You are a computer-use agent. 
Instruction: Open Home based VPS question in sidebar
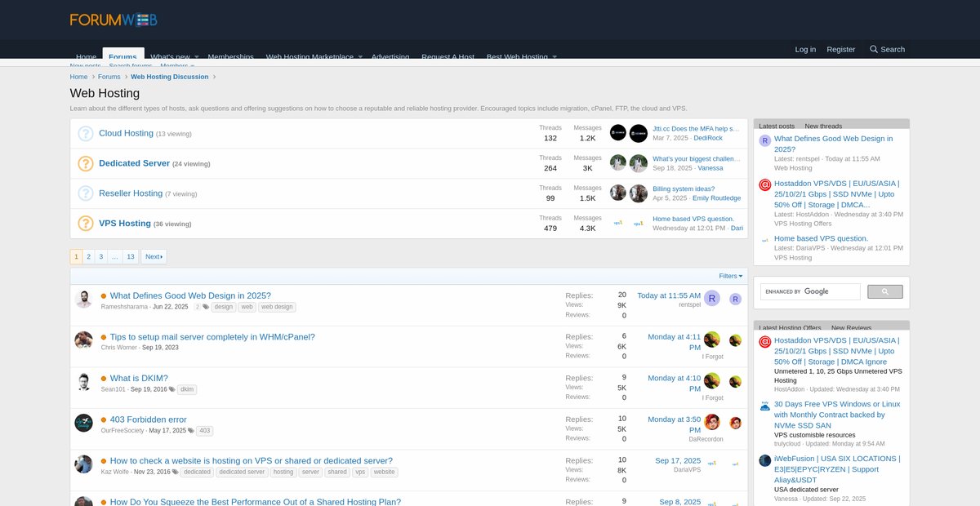[821, 238]
